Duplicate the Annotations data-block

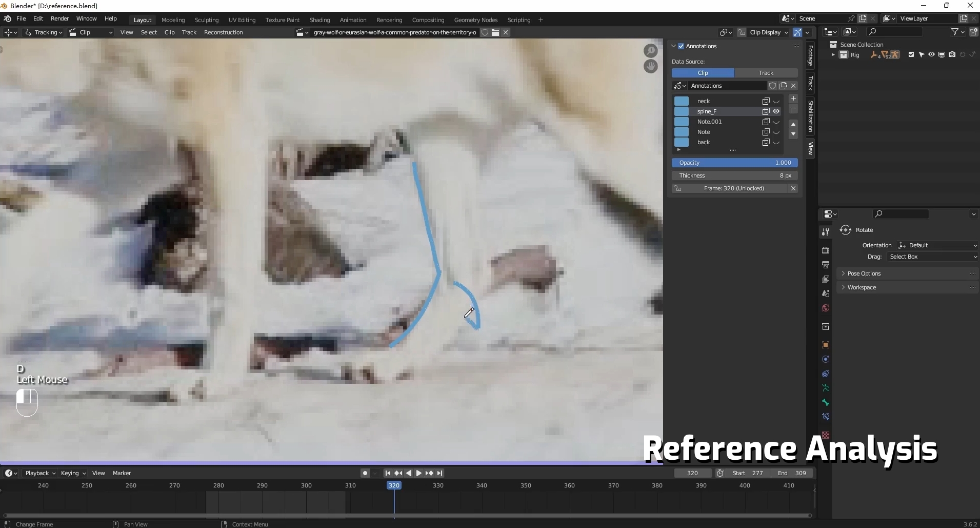point(783,86)
